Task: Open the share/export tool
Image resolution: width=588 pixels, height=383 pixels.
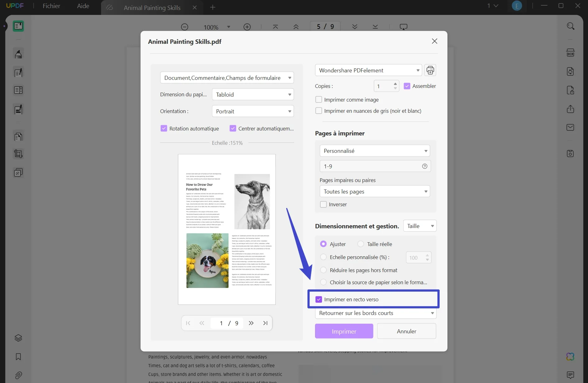Action: pos(570,109)
